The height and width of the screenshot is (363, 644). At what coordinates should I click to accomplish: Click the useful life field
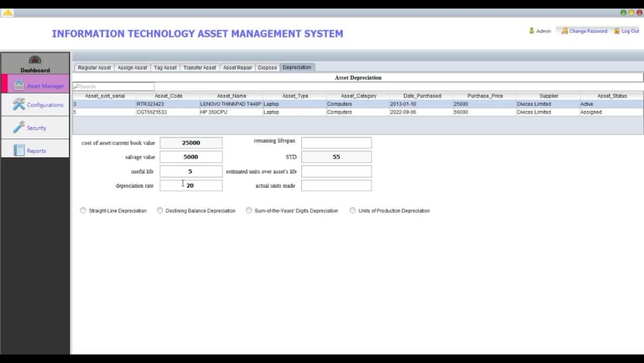click(191, 171)
